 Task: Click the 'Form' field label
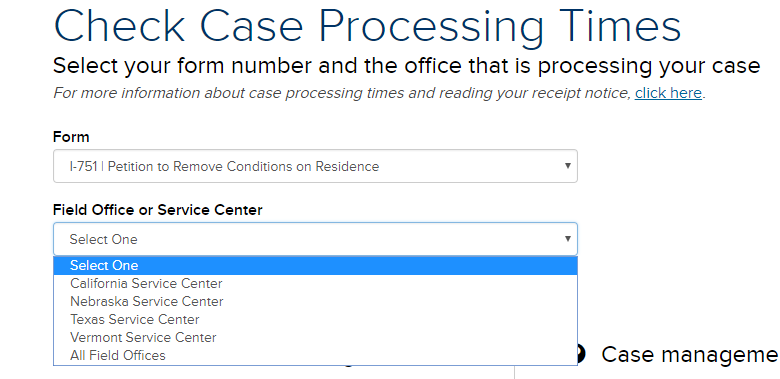click(71, 137)
